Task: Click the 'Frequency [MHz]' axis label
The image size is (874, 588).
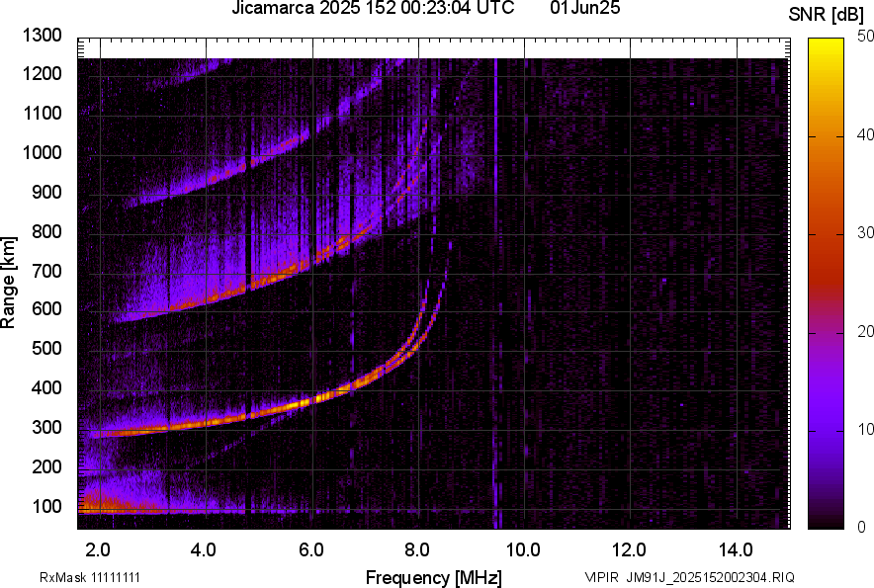Action: coord(434,577)
